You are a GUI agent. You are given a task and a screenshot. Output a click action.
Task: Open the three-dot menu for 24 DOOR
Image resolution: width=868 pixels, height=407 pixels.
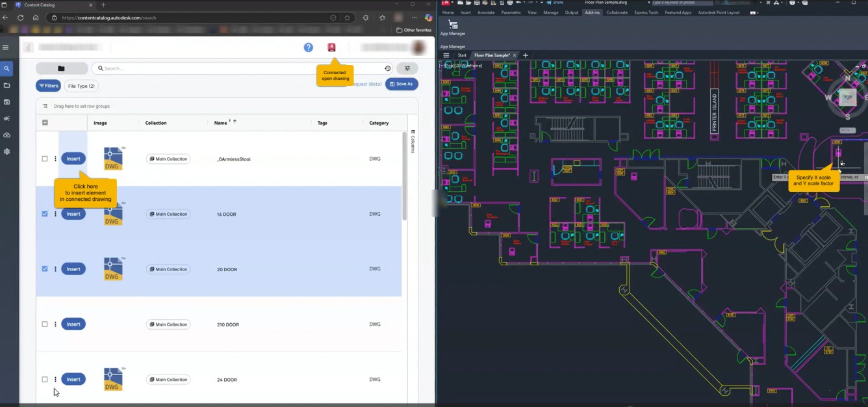(55, 379)
